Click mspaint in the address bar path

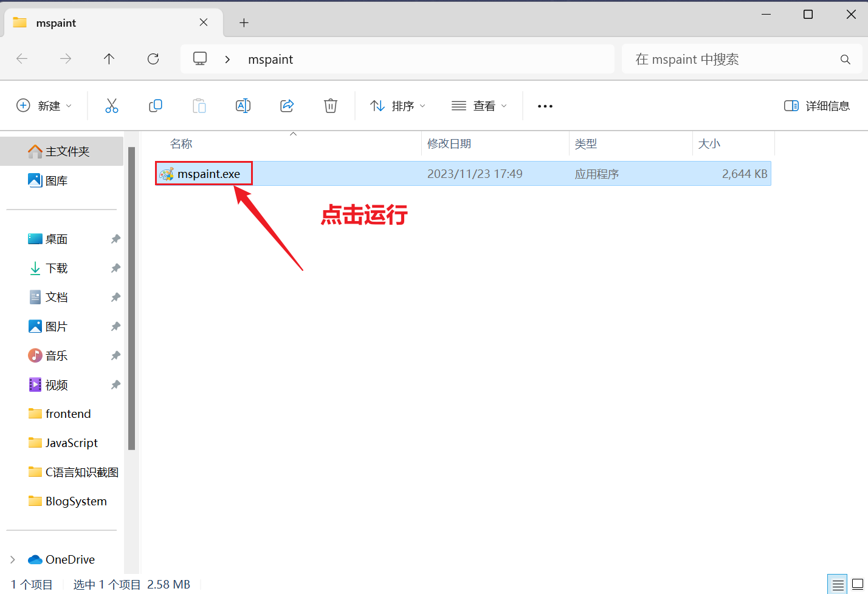pos(270,60)
